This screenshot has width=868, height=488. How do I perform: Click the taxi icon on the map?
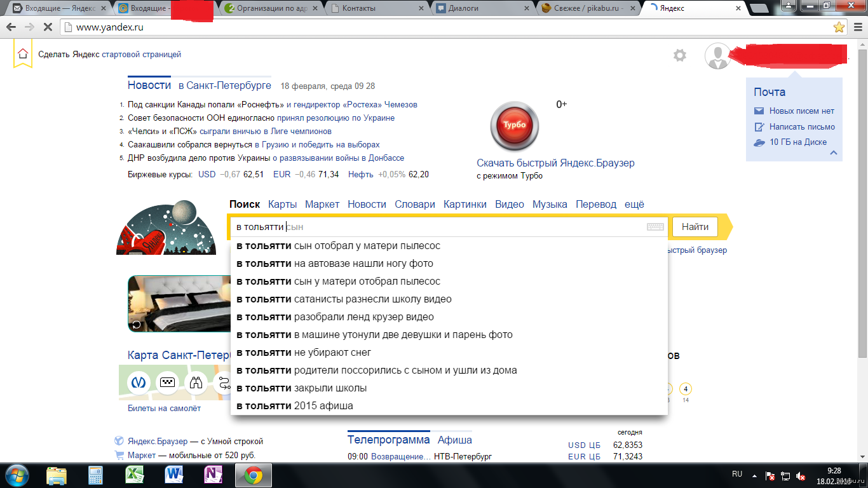[167, 383]
